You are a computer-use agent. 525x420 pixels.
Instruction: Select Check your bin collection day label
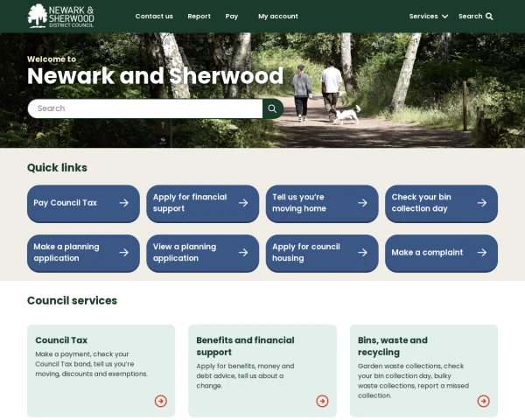click(x=421, y=203)
